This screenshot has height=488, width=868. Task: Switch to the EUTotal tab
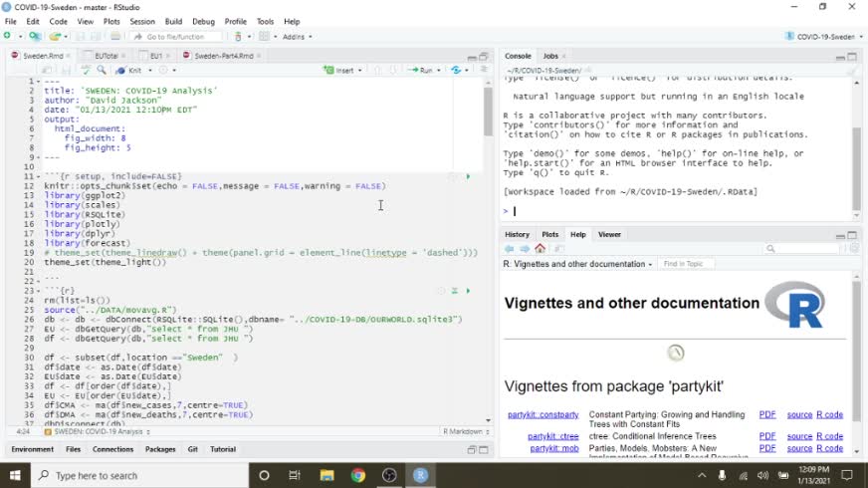(106, 56)
